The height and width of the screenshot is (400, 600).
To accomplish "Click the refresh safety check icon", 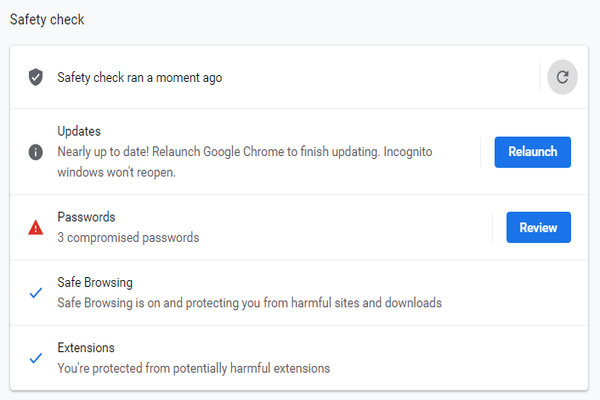I will coord(562,77).
